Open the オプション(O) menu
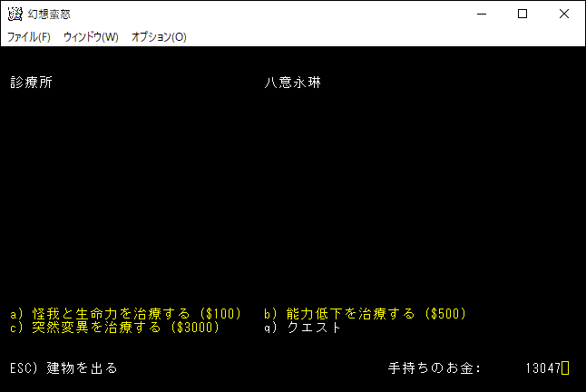The image size is (586, 392). [x=159, y=37]
